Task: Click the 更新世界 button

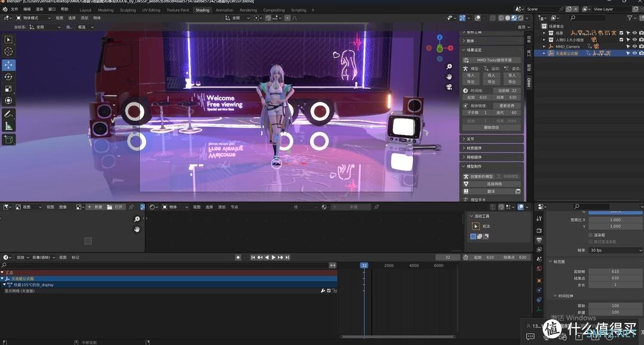Action: pyautogui.click(x=507, y=106)
